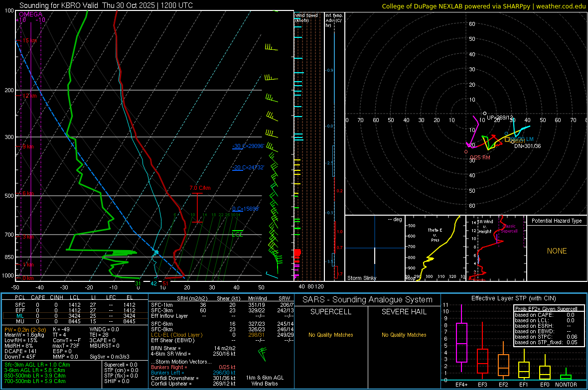This screenshot has height=390, width=588.
Task: Select the 'UP=269/13' hodograph label
Action: (499, 118)
